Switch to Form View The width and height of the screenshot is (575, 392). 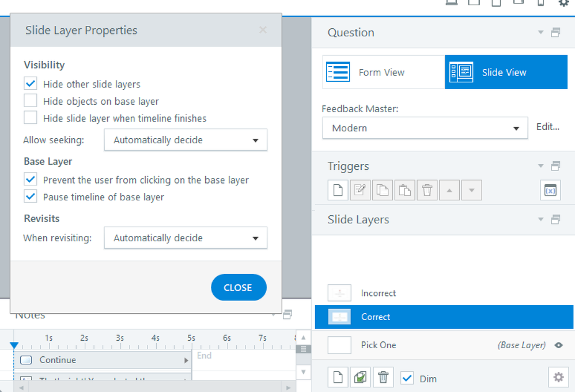(383, 73)
